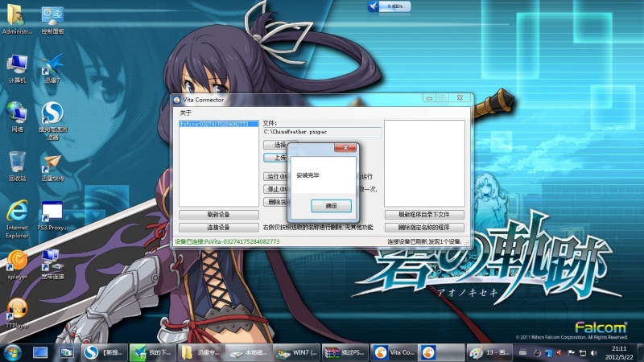This screenshot has height=362, width=644.
Task: Click the Action Center flag tray icon
Action: [571, 352]
